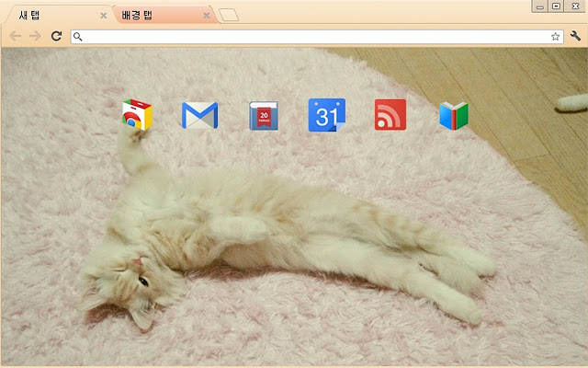588x368 pixels.
Task: Open the Google Books app icon
Action: tap(454, 116)
